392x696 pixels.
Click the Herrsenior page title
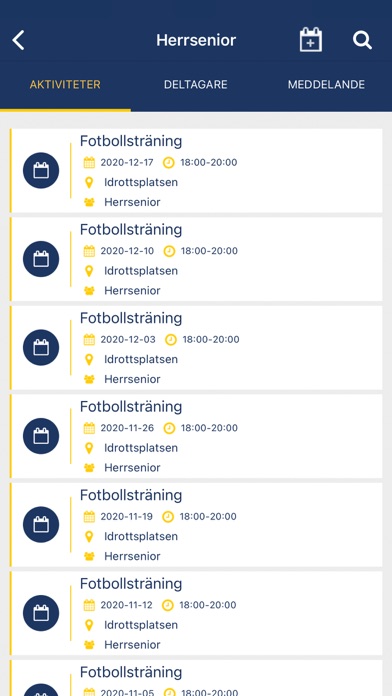click(196, 40)
